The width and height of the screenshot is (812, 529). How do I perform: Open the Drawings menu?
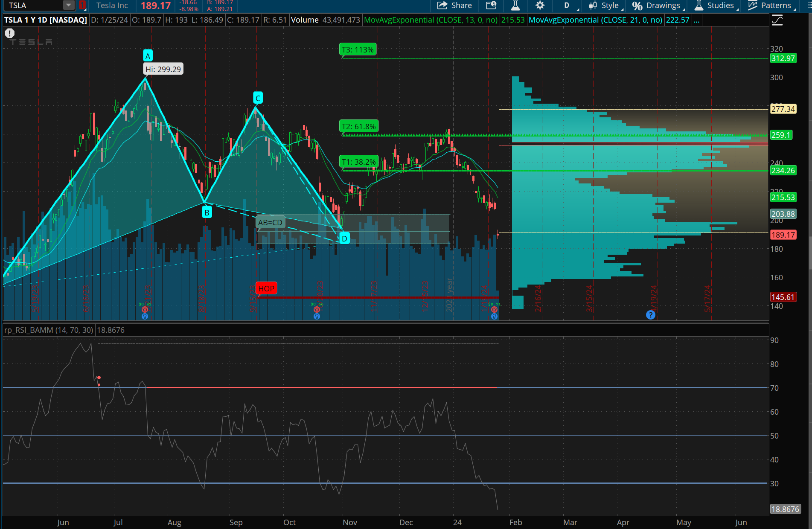pos(658,6)
